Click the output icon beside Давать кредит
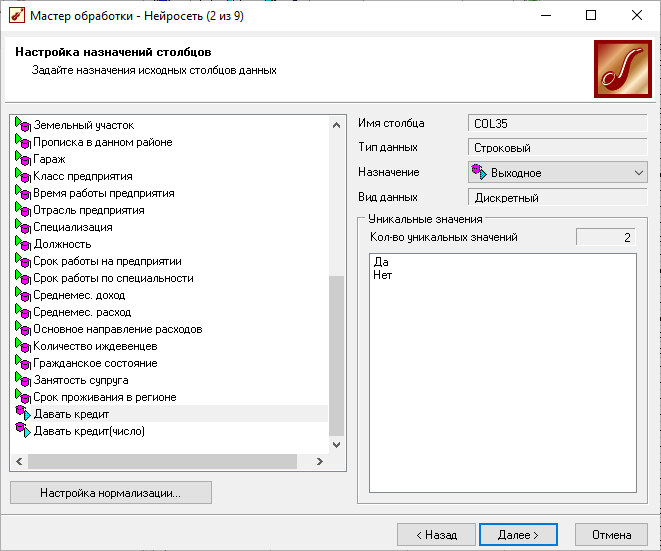Screen dimensions: 661x551 click(23, 414)
